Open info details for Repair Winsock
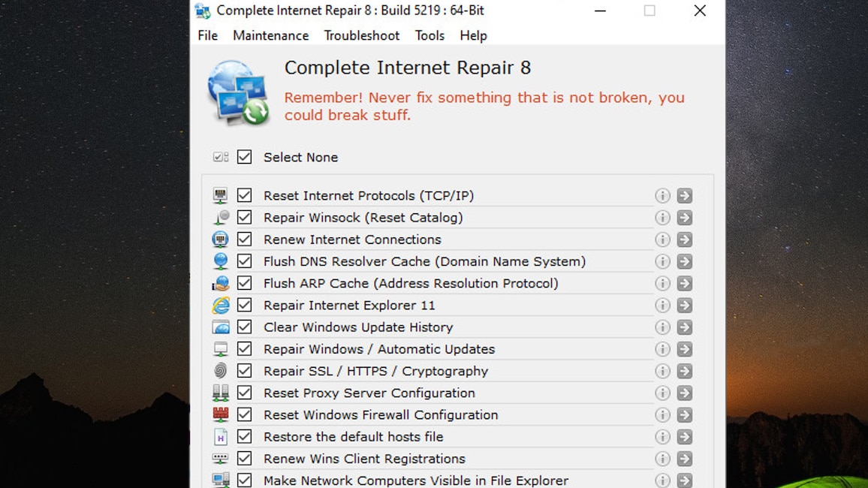 (662, 217)
